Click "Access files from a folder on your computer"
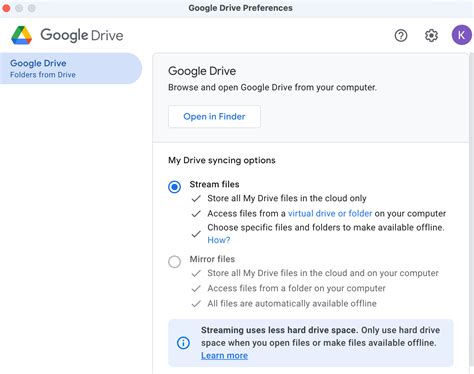 pyautogui.click(x=296, y=288)
